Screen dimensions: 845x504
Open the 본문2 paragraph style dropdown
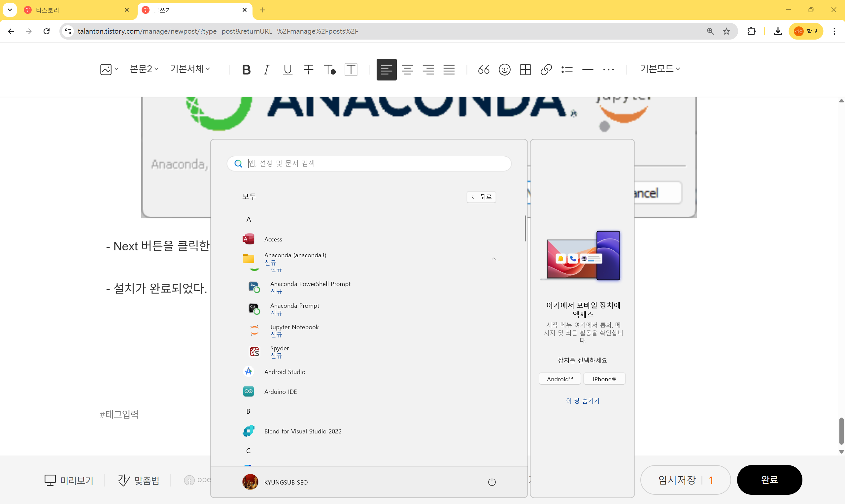pos(144,69)
